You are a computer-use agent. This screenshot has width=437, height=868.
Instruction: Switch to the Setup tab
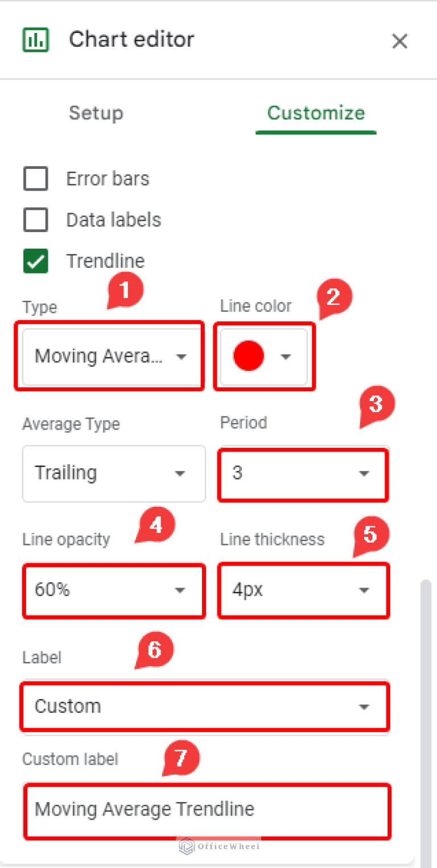coord(96,113)
